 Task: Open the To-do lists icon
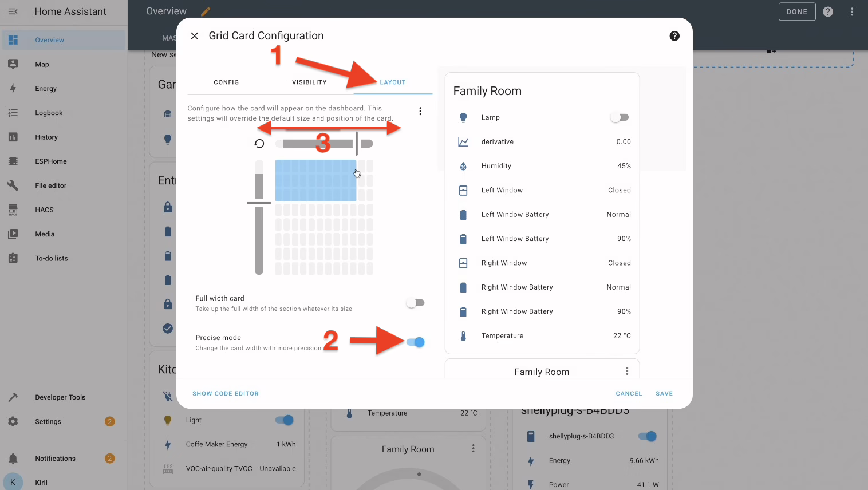pos(13,258)
